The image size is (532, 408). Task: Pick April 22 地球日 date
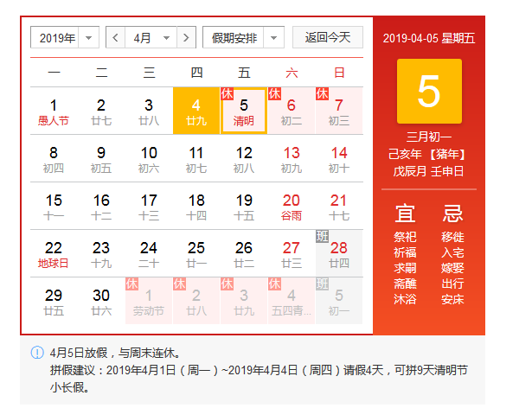pos(54,253)
